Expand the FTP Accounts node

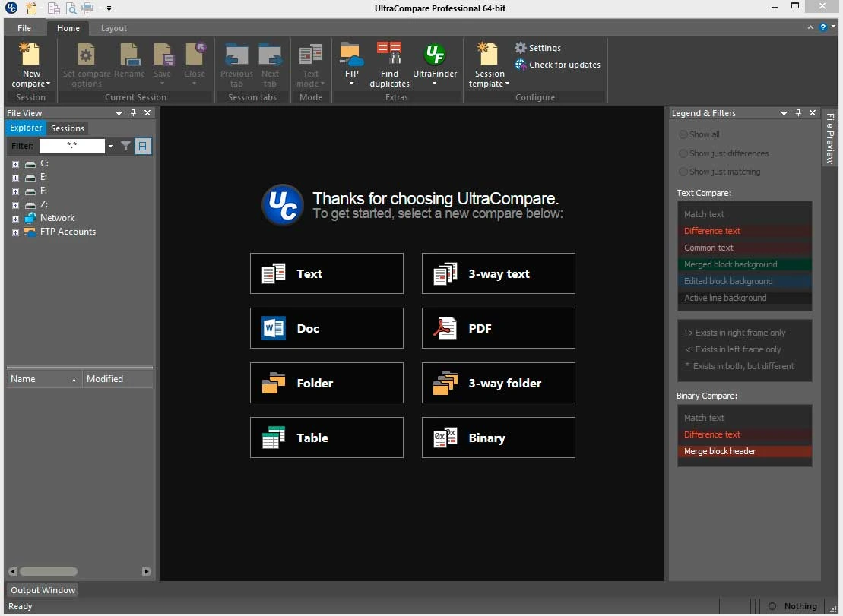[x=16, y=232]
